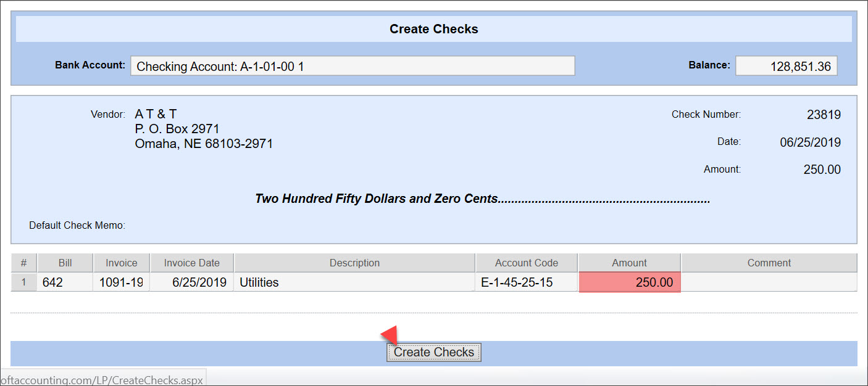Click the Account Code column header
The height and width of the screenshot is (386, 868).
point(527,263)
